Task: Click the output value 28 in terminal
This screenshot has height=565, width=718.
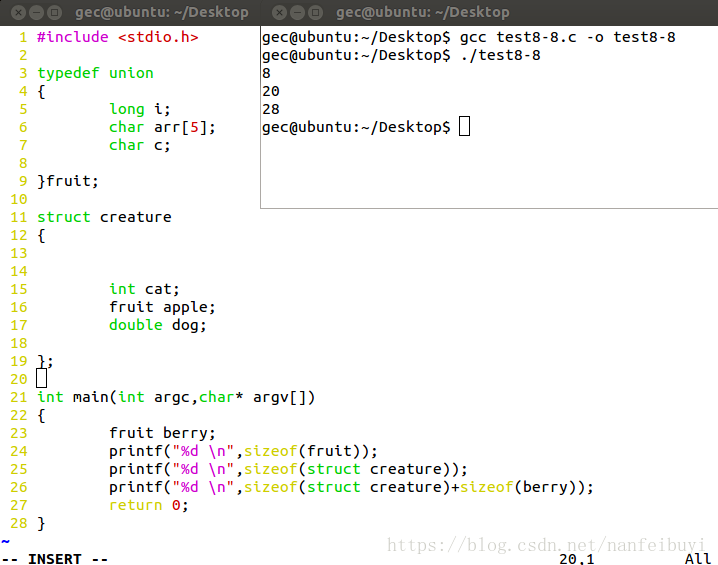Action: point(271,109)
